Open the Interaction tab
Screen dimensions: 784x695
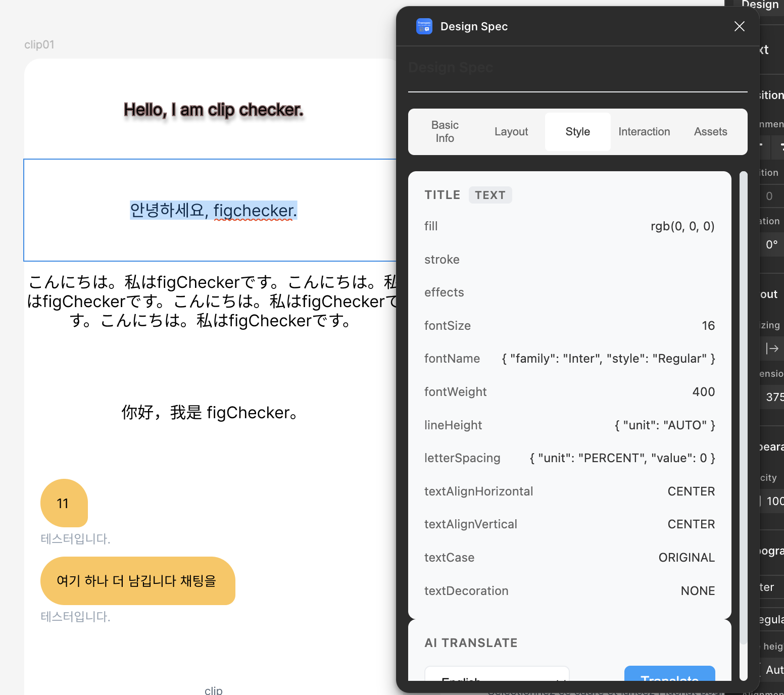click(x=644, y=132)
